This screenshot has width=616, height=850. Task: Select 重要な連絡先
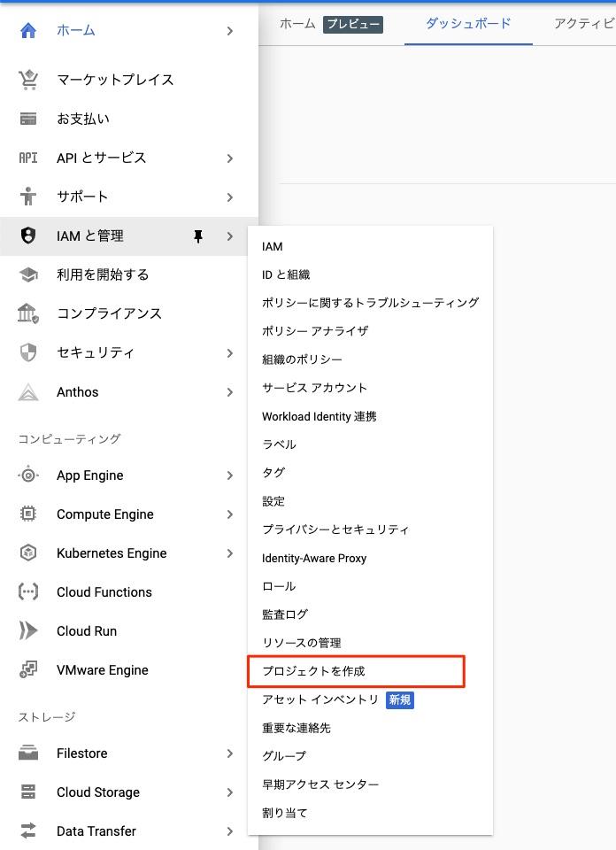296,728
